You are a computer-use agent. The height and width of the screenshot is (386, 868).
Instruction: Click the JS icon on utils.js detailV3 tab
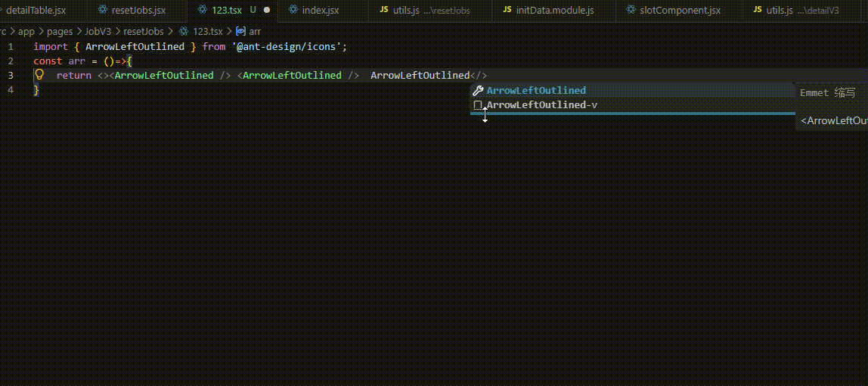click(758, 10)
